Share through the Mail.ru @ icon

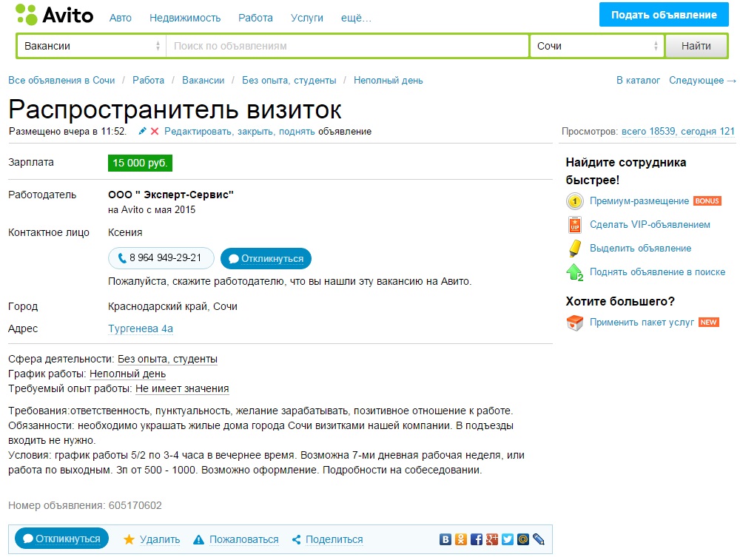(x=523, y=539)
